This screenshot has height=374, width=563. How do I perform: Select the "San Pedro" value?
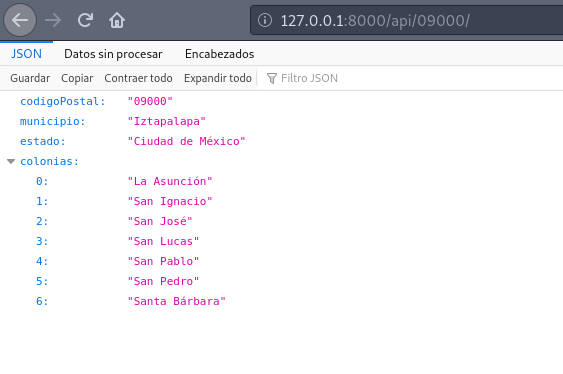click(163, 281)
